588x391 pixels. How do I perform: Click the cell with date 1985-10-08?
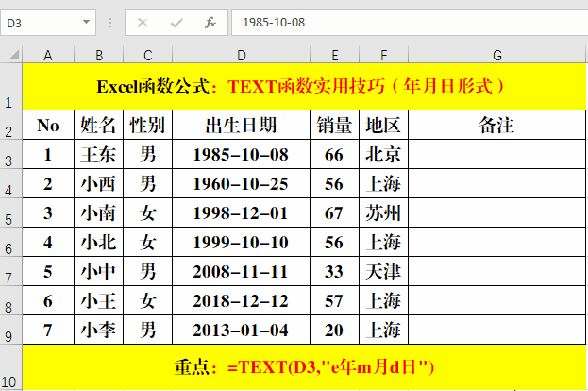pos(242,154)
